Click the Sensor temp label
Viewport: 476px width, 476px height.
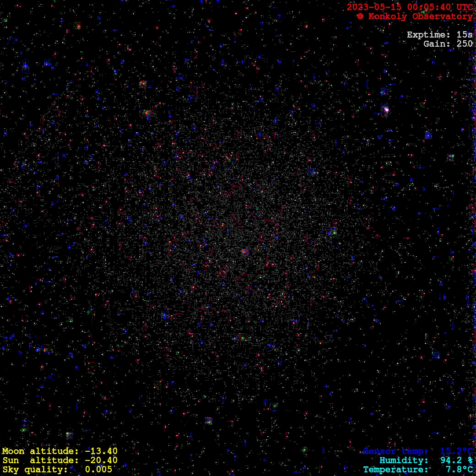pos(396,451)
